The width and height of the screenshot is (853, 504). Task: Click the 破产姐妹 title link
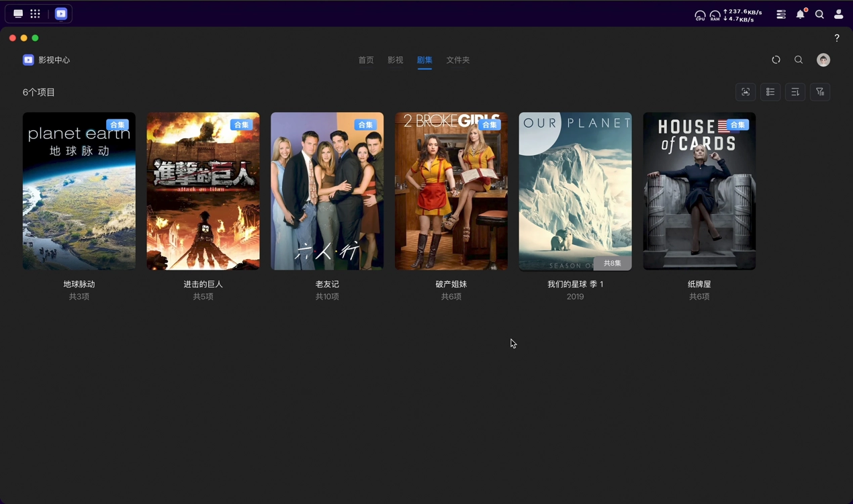click(x=451, y=284)
